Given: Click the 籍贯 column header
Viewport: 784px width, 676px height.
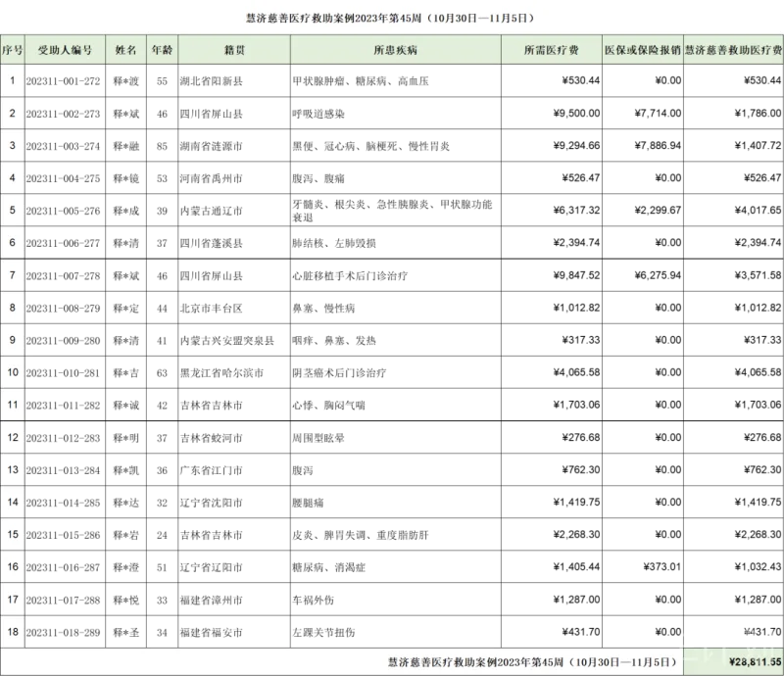Looking at the screenshot, I should 234,49.
